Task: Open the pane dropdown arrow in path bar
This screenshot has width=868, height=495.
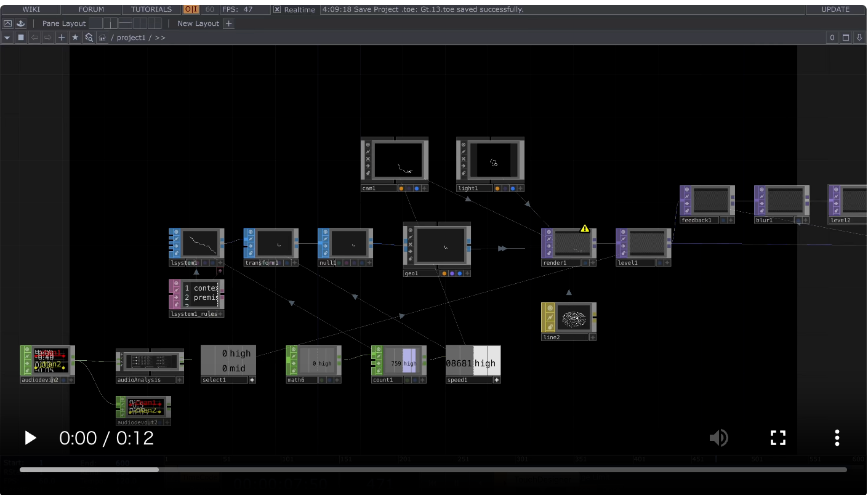Action: tap(7, 38)
